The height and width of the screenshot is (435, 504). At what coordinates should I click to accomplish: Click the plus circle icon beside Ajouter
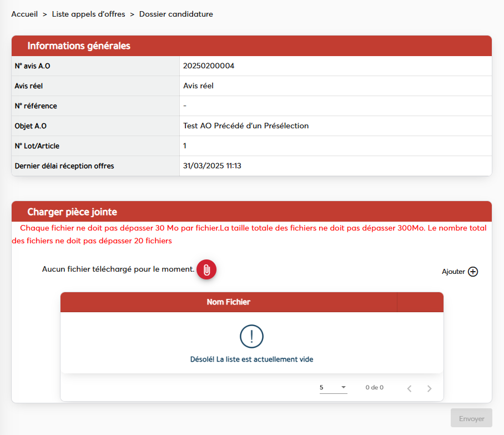[x=473, y=272]
